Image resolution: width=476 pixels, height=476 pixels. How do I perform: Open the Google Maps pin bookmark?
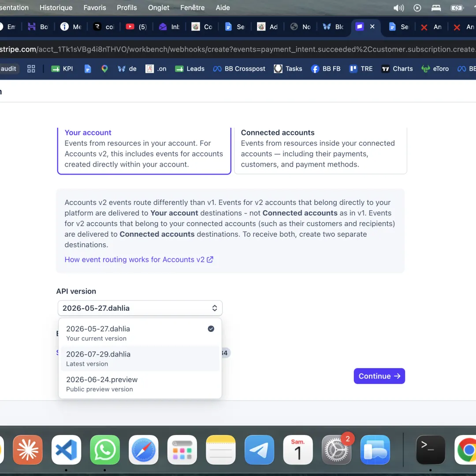(x=104, y=69)
